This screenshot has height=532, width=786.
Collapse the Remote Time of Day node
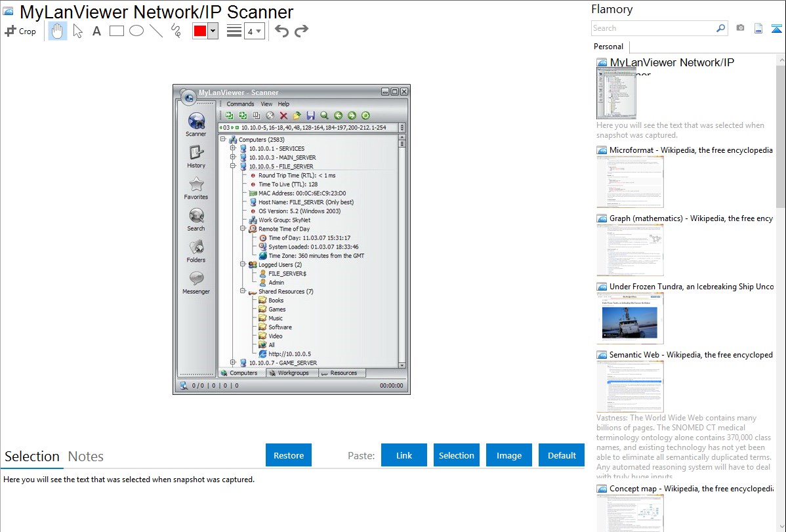coord(243,229)
